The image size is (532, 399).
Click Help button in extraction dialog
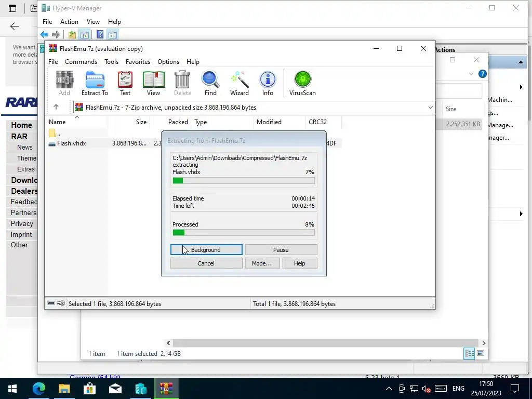(x=300, y=263)
